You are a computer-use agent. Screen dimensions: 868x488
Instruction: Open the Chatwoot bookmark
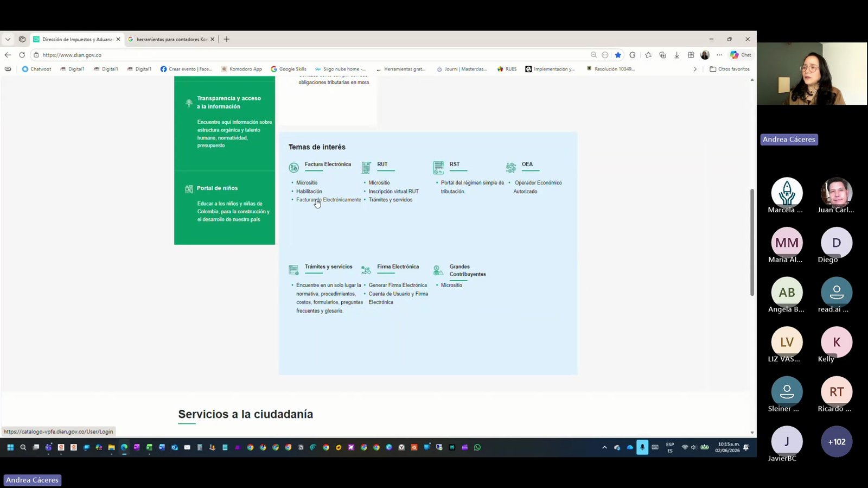coord(36,69)
